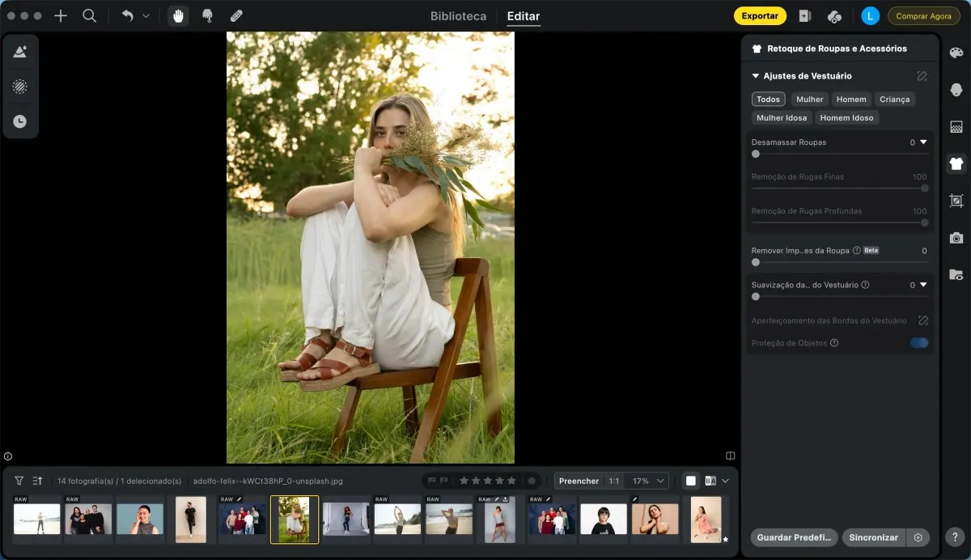Click the Exportar button
The height and width of the screenshot is (560, 971).
(760, 16)
